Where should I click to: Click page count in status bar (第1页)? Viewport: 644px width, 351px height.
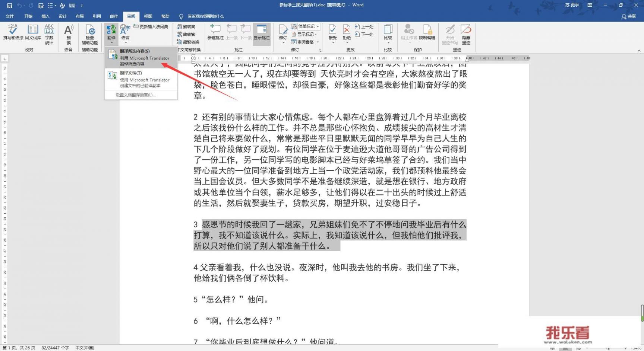(x=19, y=348)
